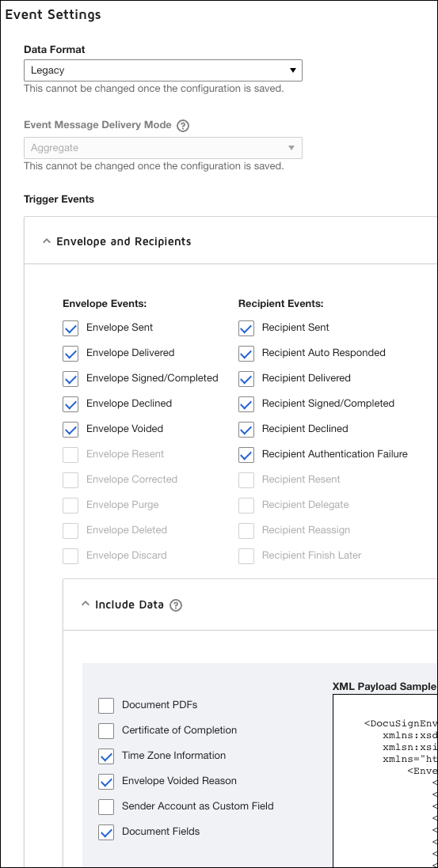
Task: Open the Aggregate delivery mode dropdown
Action: tap(163, 148)
